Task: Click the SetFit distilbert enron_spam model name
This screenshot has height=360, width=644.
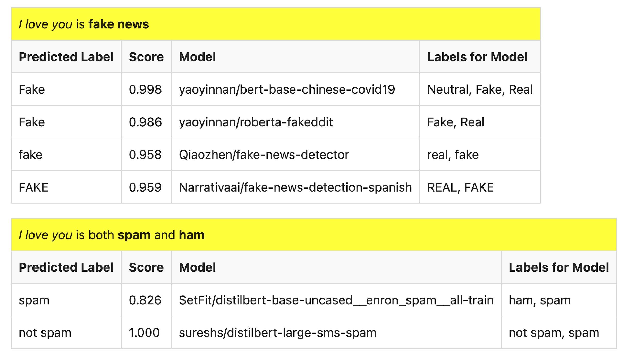Action: coord(336,300)
